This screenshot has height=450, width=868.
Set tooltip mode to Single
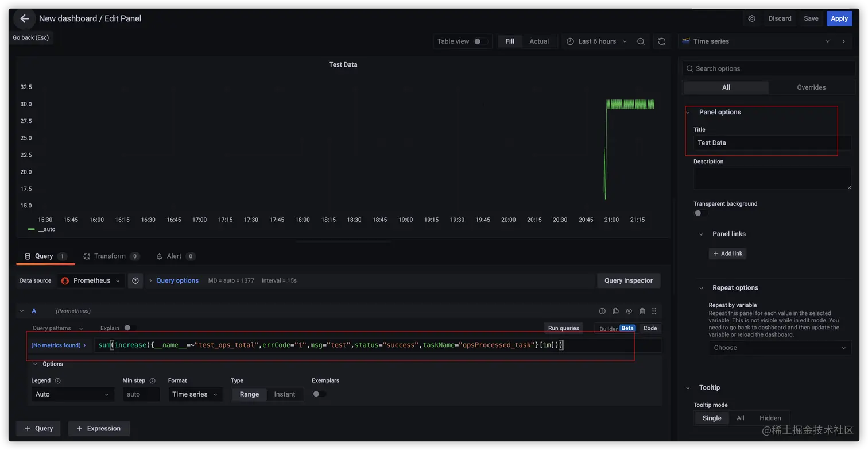(712, 418)
